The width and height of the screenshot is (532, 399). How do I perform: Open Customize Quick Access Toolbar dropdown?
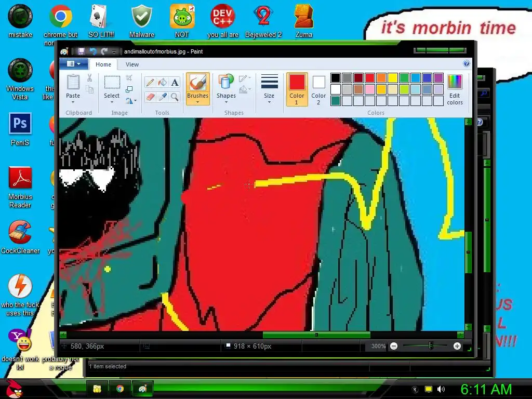pos(114,52)
